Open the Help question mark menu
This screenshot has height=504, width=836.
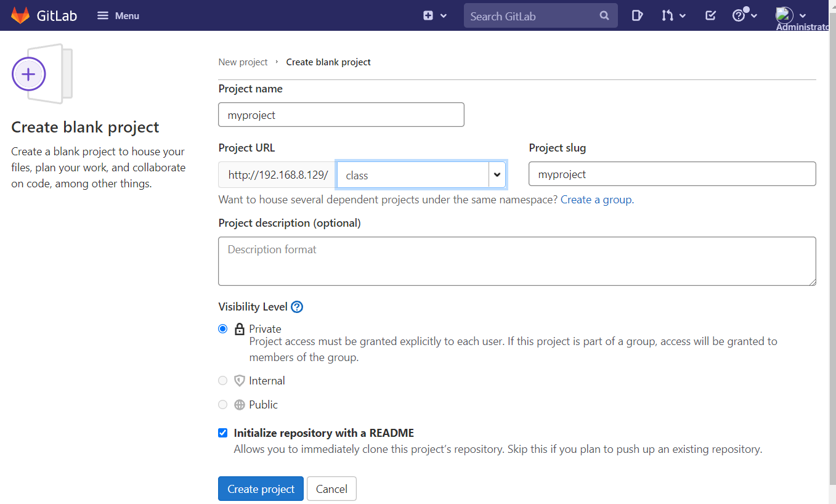tap(744, 15)
